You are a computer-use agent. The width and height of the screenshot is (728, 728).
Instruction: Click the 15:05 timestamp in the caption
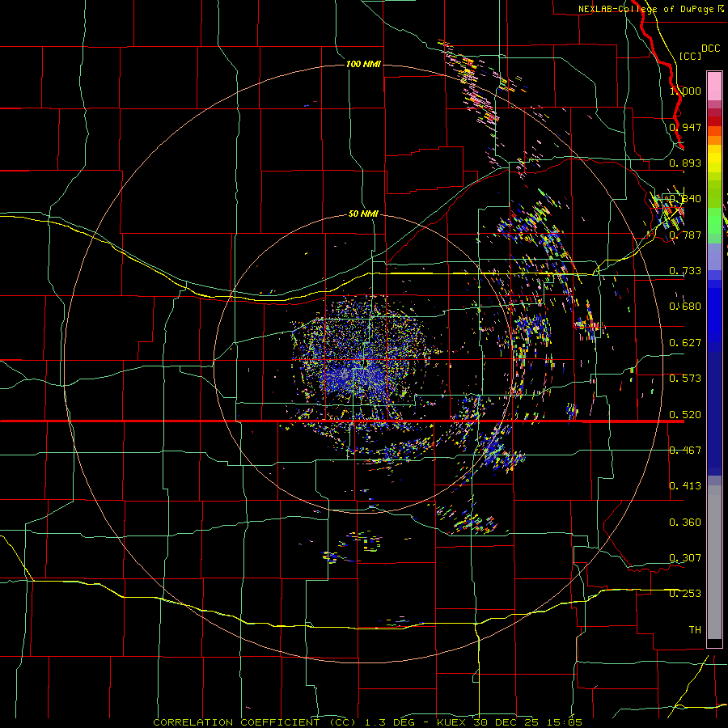pos(563,722)
